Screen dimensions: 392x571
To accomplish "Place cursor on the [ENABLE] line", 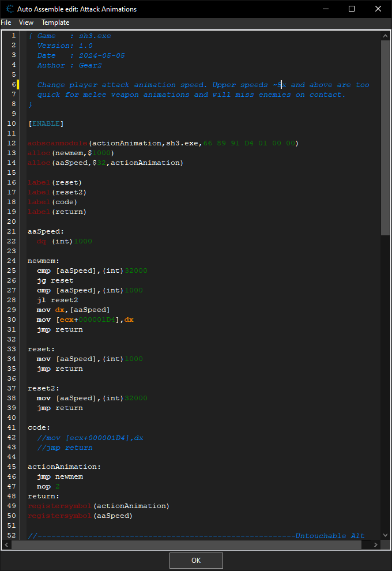I will [x=46, y=123].
